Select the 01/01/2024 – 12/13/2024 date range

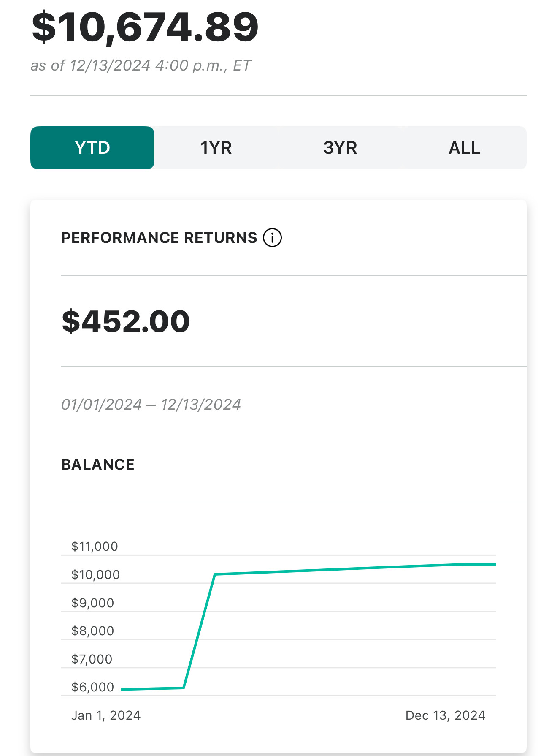point(151,405)
